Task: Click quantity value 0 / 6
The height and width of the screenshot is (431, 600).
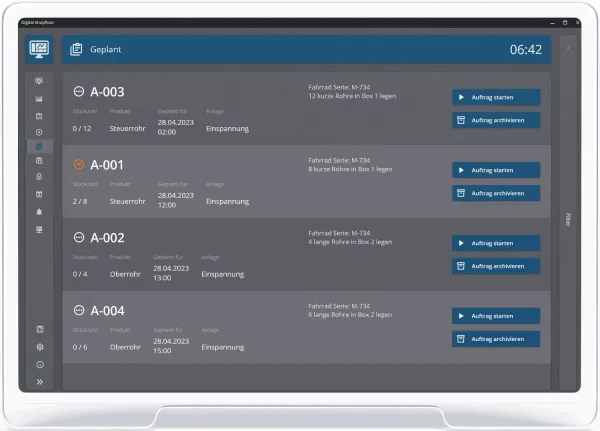Action: click(x=80, y=347)
